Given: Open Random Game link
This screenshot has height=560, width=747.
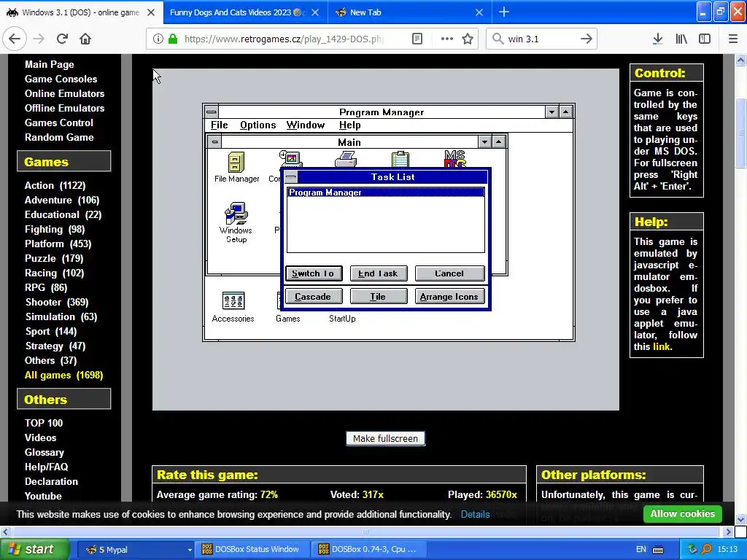Looking at the screenshot, I should tap(59, 137).
